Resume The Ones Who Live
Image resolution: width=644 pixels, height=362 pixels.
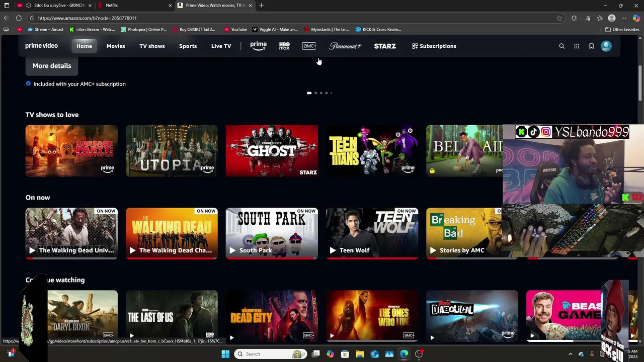tap(372, 316)
